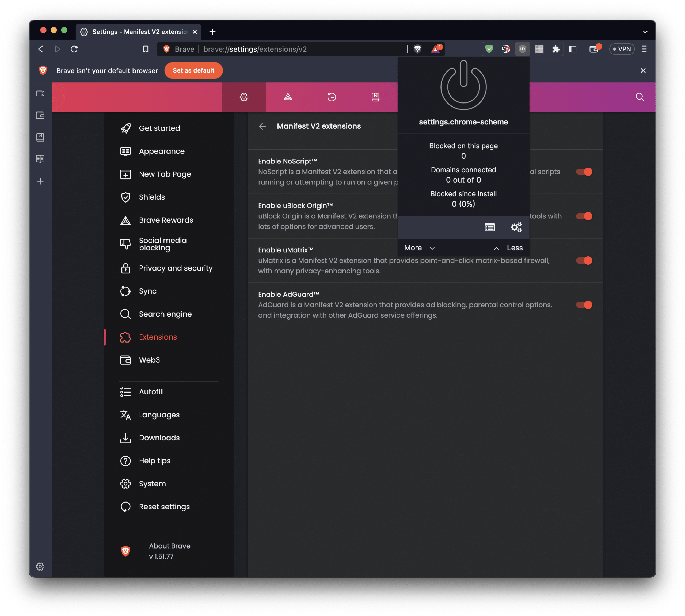Select Extensions in settings sidebar
Viewport: 685px width, 616px height.
pyautogui.click(x=157, y=337)
